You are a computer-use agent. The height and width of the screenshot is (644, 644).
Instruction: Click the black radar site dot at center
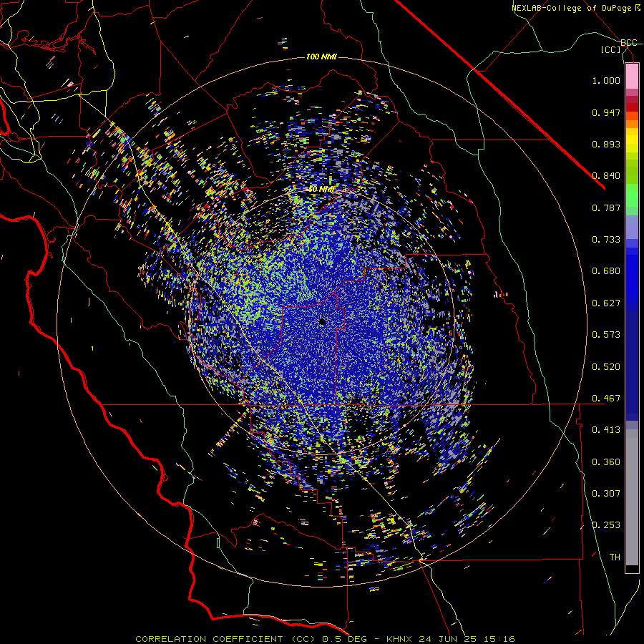(x=322, y=323)
